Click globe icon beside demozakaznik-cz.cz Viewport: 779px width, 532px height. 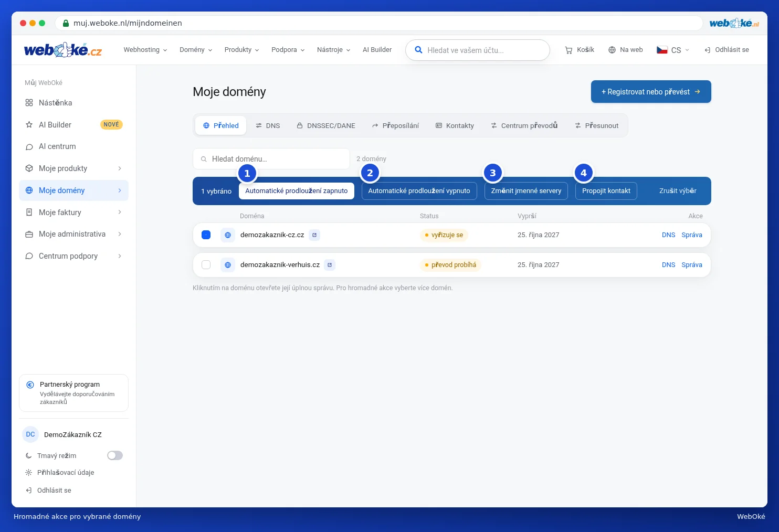point(228,235)
